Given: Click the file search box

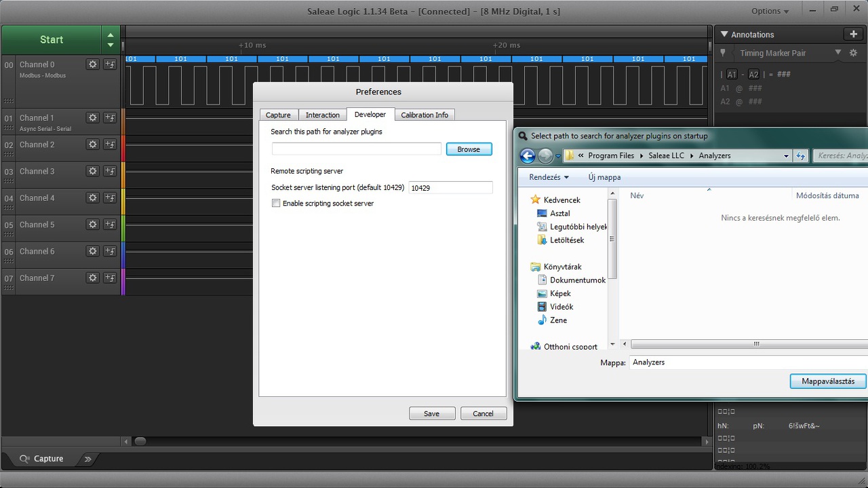Looking at the screenshot, I should 840,156.
